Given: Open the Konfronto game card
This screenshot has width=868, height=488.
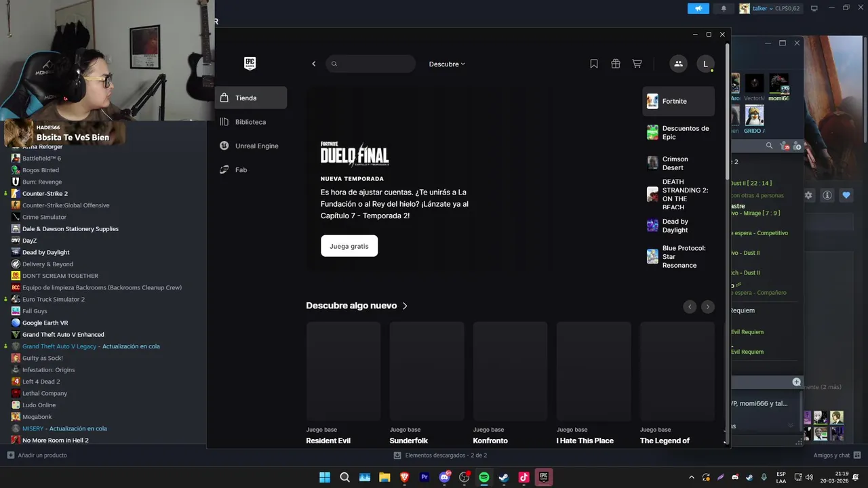Looking at the screenshot, I should 510,384.
